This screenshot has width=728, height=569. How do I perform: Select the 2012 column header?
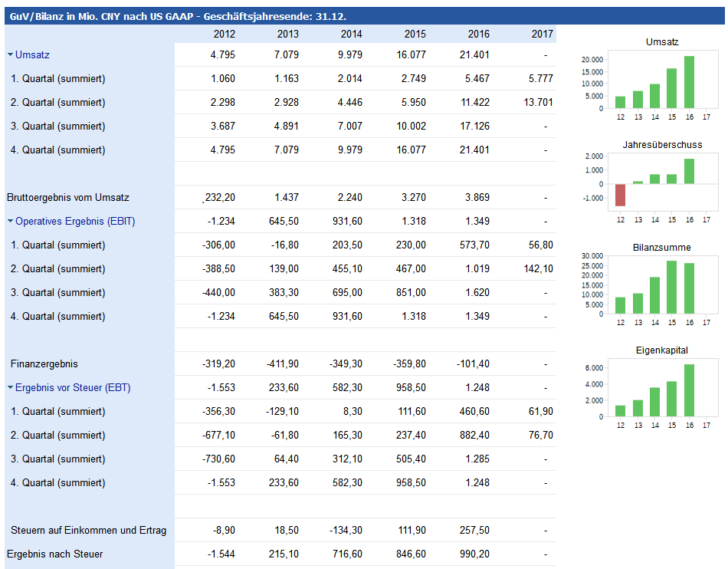(225, 35)
